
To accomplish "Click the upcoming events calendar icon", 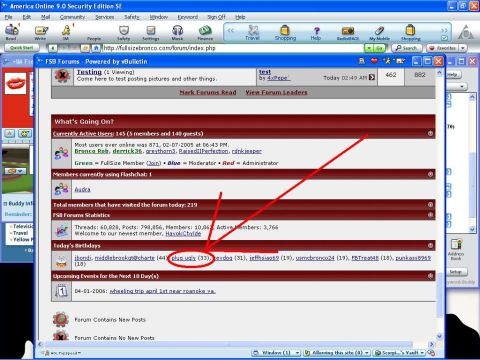I will tap(61, 291).
